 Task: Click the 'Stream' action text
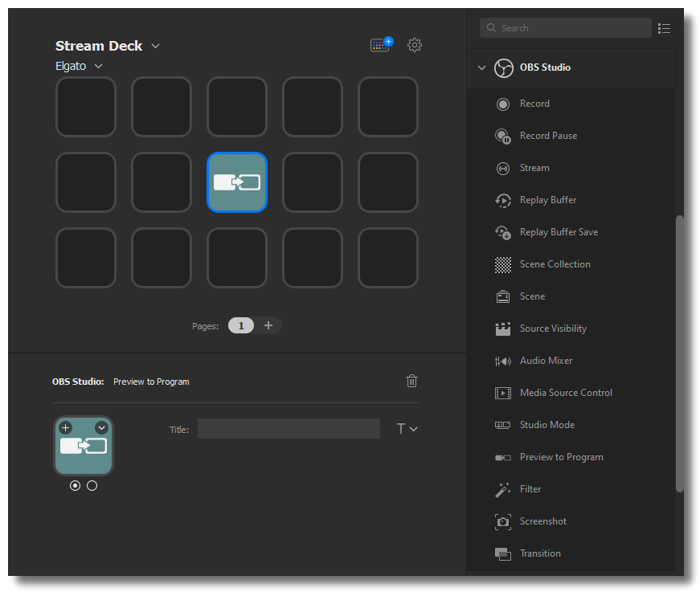[534, 168]
